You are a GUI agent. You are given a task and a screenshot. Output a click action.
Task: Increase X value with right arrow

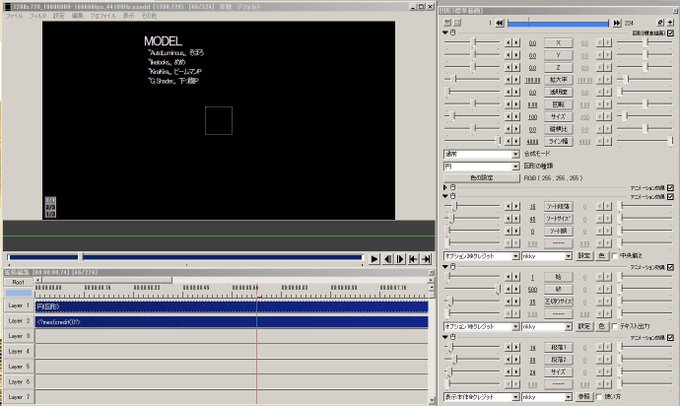pos(516,43)
